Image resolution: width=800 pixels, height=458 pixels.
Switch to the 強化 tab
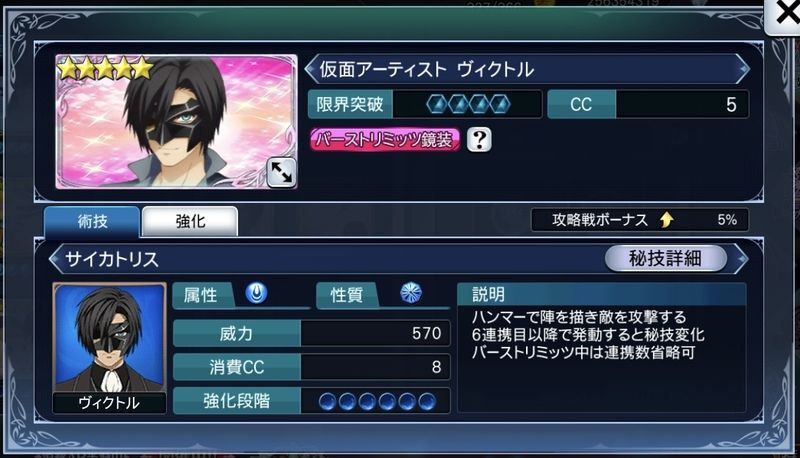tap(190, 221)
